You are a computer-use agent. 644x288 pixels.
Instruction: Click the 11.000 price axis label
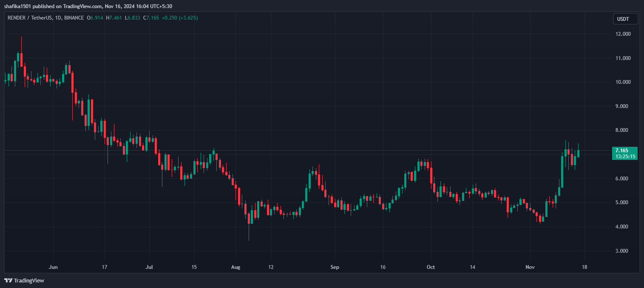coord(622,58)
